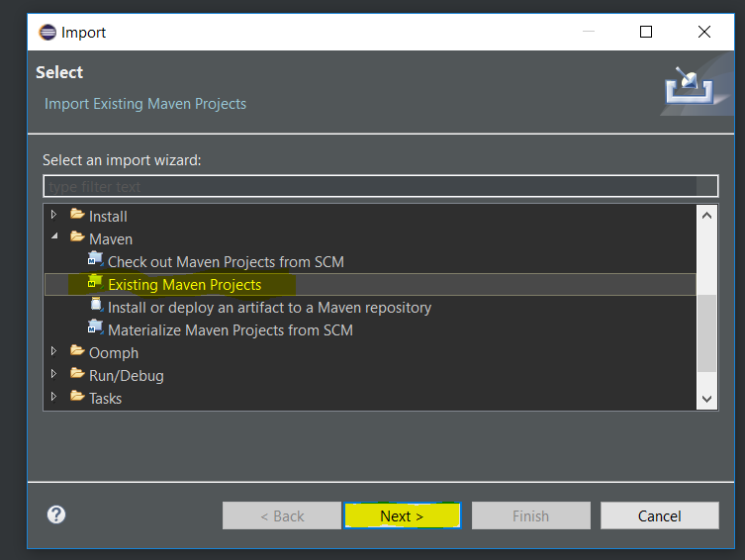Click the Tasks folder icon
This screenshot has width=745, height=560.
(x=77, y=396)
